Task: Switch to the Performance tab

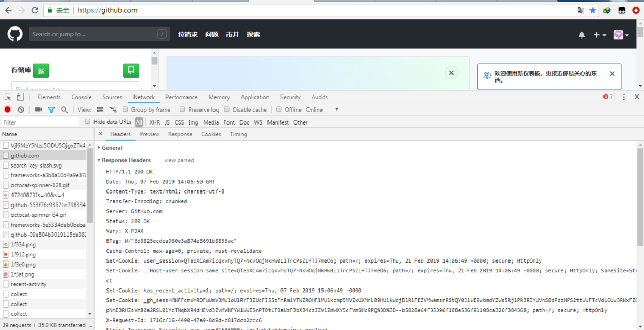Action: [x=182, y=97]
